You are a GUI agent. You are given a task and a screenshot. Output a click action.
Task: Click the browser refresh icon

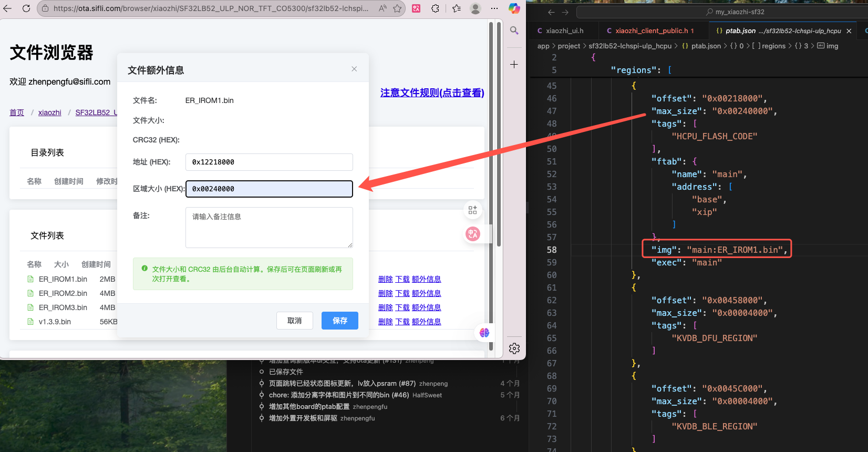point(26,8)
